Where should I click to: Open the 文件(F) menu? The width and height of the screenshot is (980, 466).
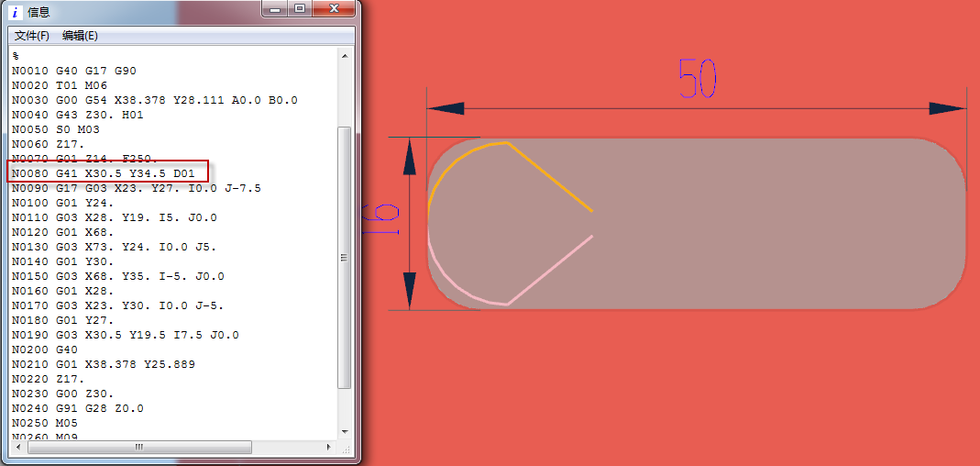tap(31, 36)
